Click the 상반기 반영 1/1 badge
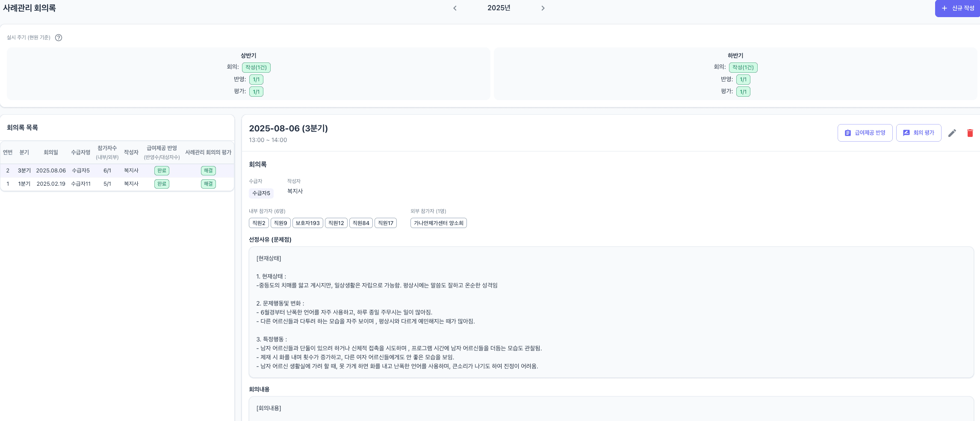 pos(256,79)
